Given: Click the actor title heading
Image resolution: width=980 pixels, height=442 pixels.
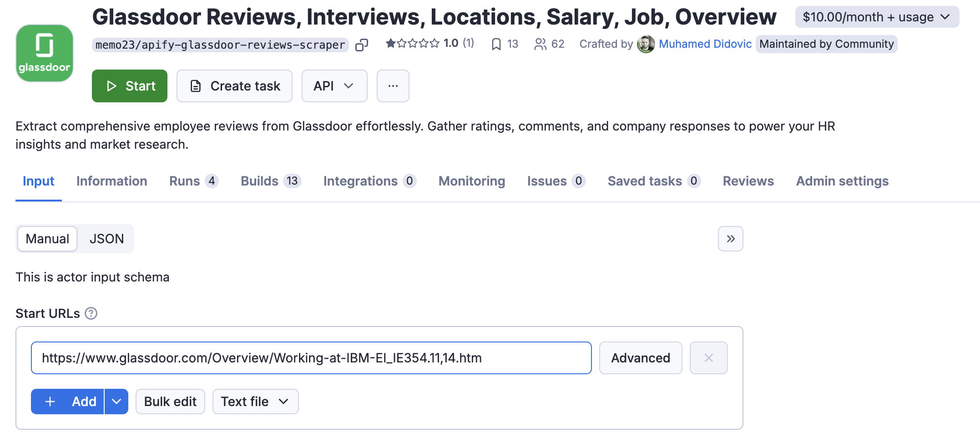Looking at the screenshot, I should tap(434, 17).
